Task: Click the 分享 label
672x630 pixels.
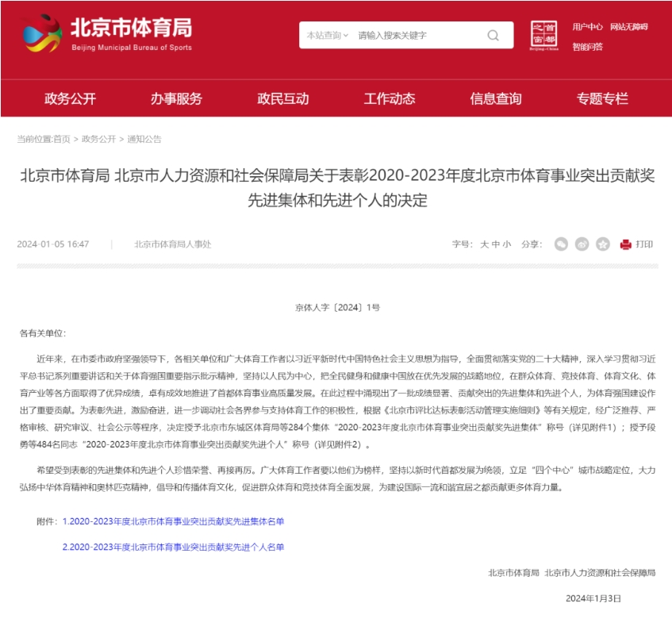Action: 532,244
